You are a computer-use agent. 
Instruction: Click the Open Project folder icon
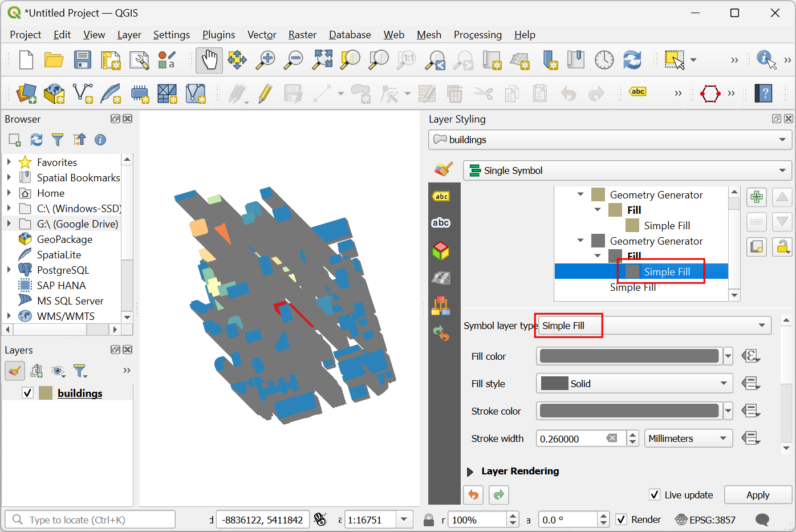pyautogui.click(x=54, y=60)
